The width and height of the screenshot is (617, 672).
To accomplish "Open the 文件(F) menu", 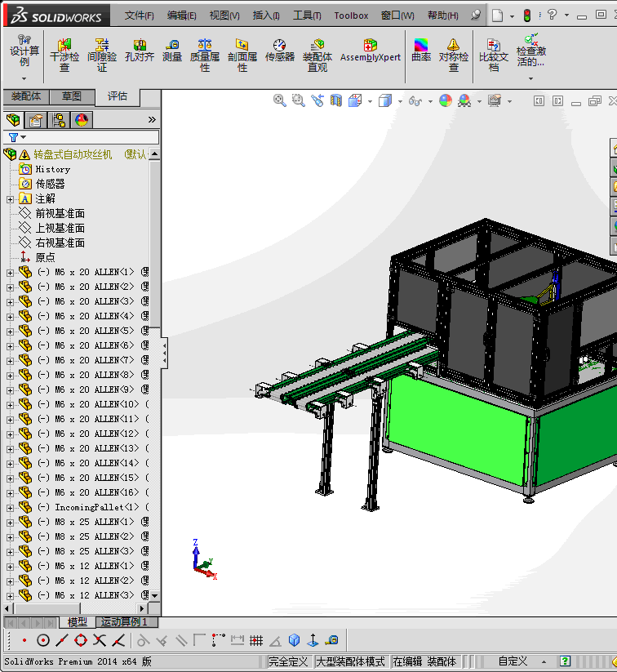I will (x=140, y=16).
